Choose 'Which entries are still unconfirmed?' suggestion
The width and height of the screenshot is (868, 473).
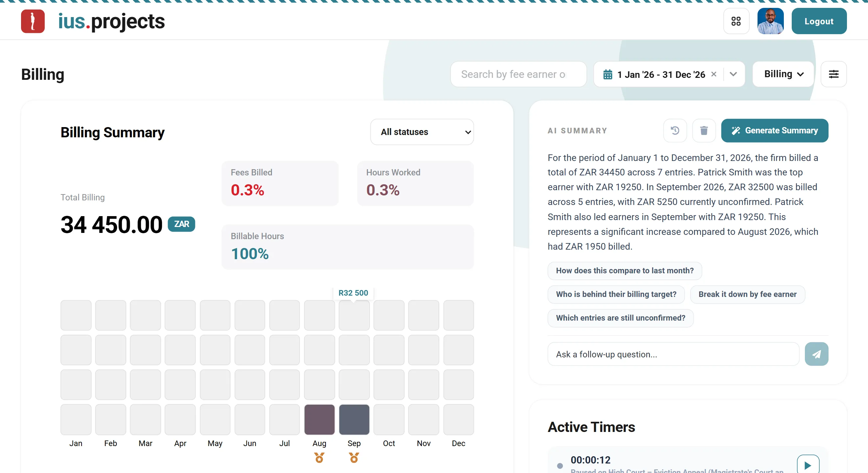coord(620,318)
